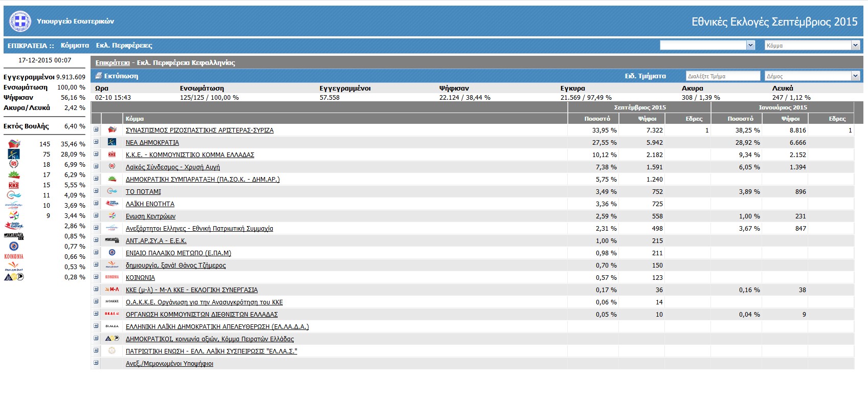868x397 pixels.
Task: Click the ΤΟ ΠΟΤΑΜΙ logo in table
Action: click(112, 191)
